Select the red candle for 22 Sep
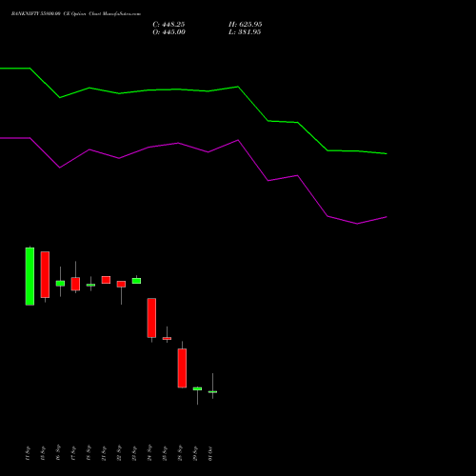This screenshot has width=476, height=476. pos(121,284)
